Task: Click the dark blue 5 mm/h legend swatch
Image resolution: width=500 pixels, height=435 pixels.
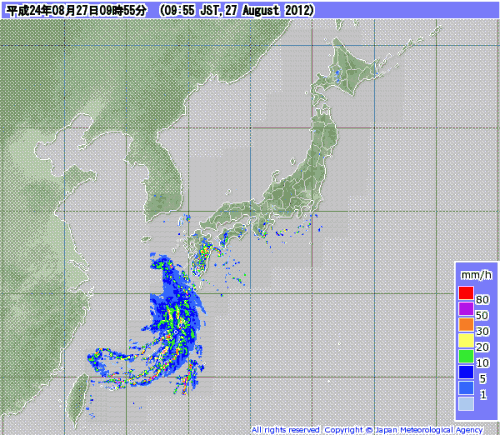Action: pyautogui.click(x=466, y=372)
